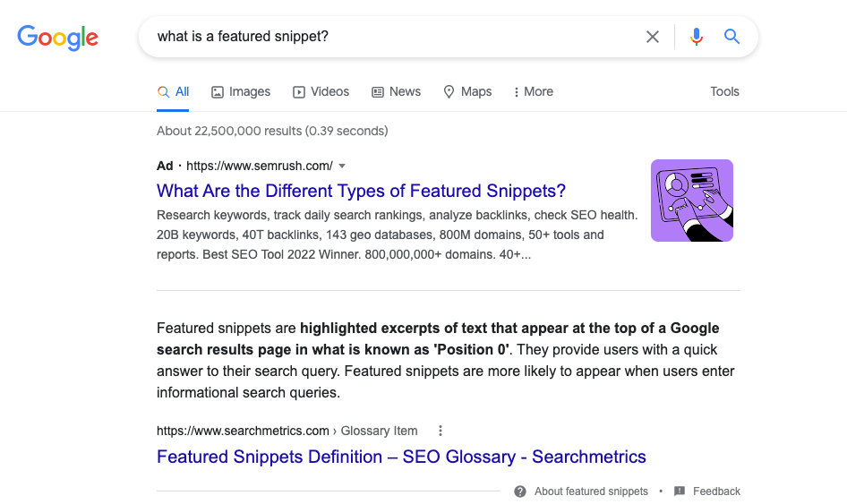Click the searchmetrics.com URL breadcrumb
This screenshot has height=504, width=847.
(x=244, y=431)
